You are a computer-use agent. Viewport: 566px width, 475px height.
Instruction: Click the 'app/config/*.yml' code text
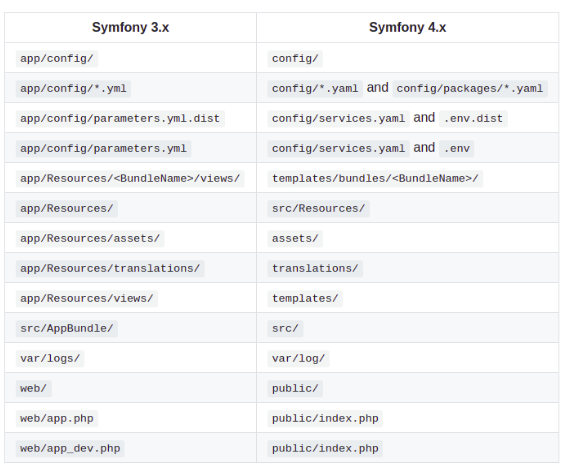tap(73, 88)
